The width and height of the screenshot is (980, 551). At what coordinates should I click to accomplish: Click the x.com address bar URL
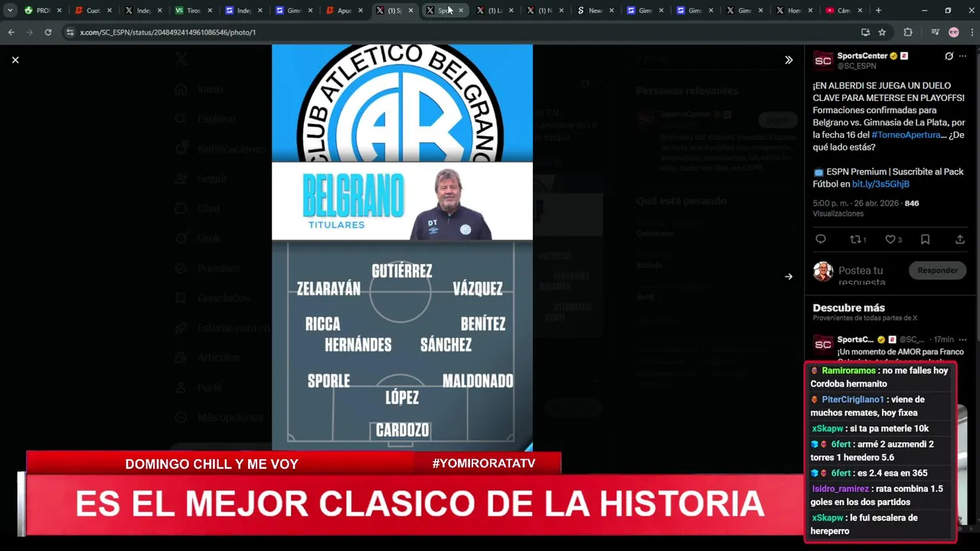coord(168,32)
